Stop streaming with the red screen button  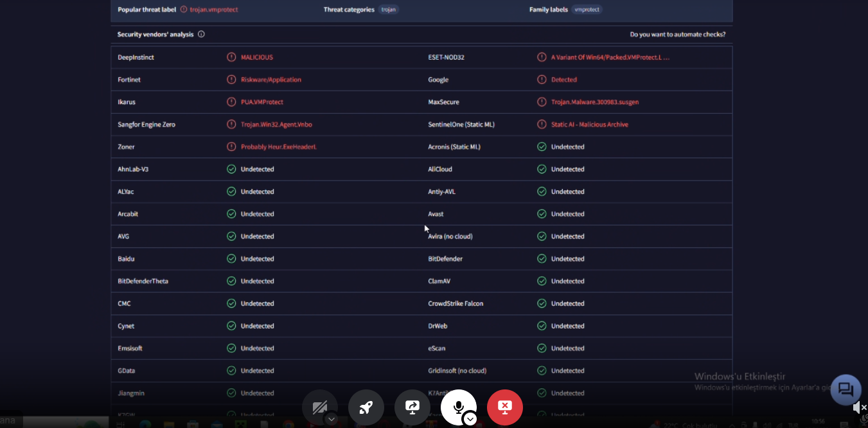click(505, 407)
